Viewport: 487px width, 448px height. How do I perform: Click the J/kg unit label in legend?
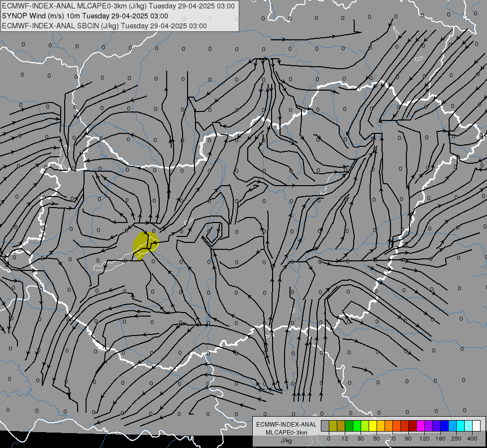287,441
